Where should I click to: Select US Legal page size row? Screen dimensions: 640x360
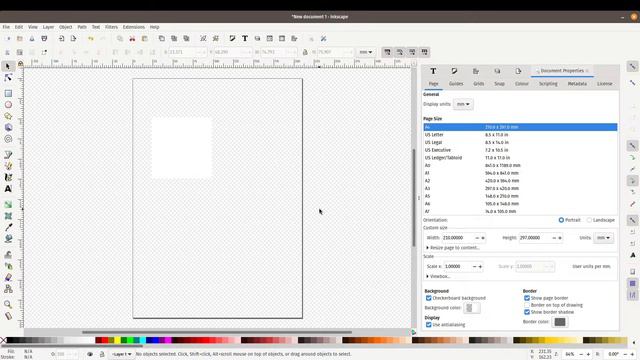point(520,142)
